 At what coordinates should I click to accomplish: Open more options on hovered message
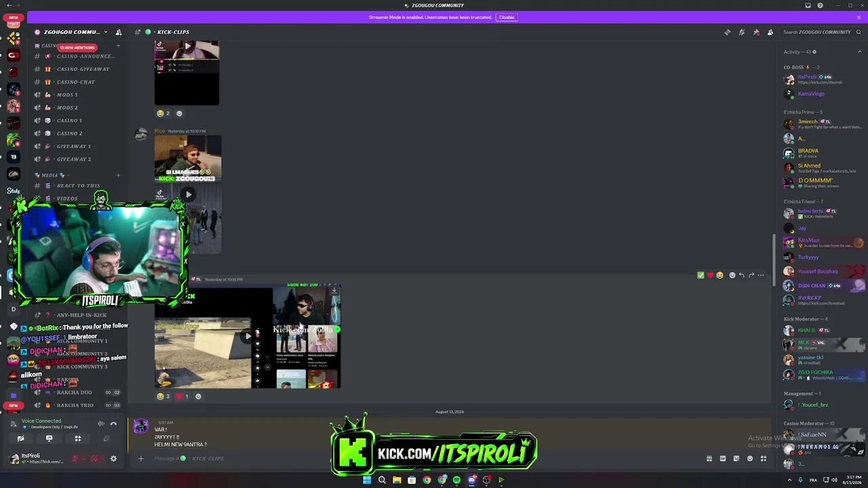pos(761,275)
